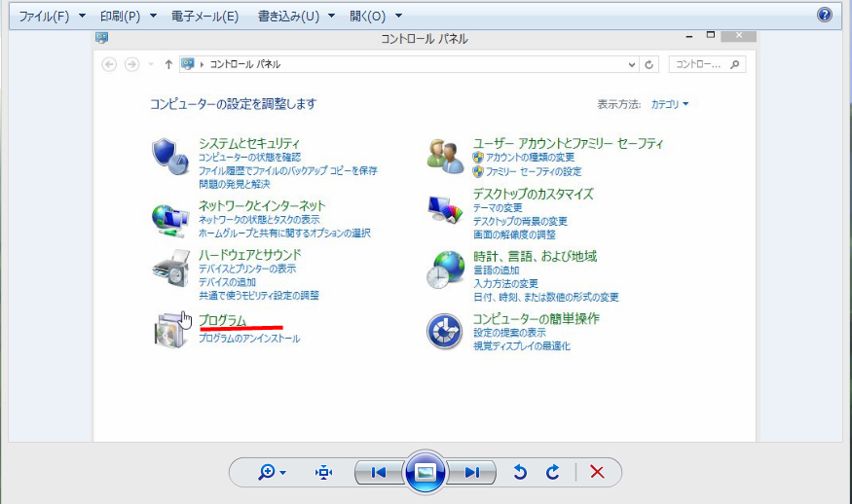Click the clock and globe region icon
Screen dimensions: 852x504
coord(446,270)
